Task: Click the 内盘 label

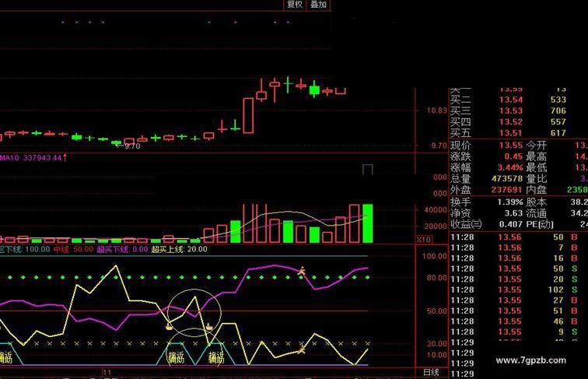Action: click(x=536, y=190)
